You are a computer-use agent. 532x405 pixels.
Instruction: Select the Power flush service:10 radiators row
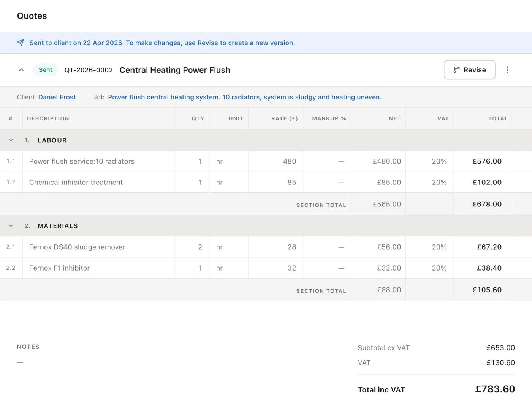tap(266, 161)
